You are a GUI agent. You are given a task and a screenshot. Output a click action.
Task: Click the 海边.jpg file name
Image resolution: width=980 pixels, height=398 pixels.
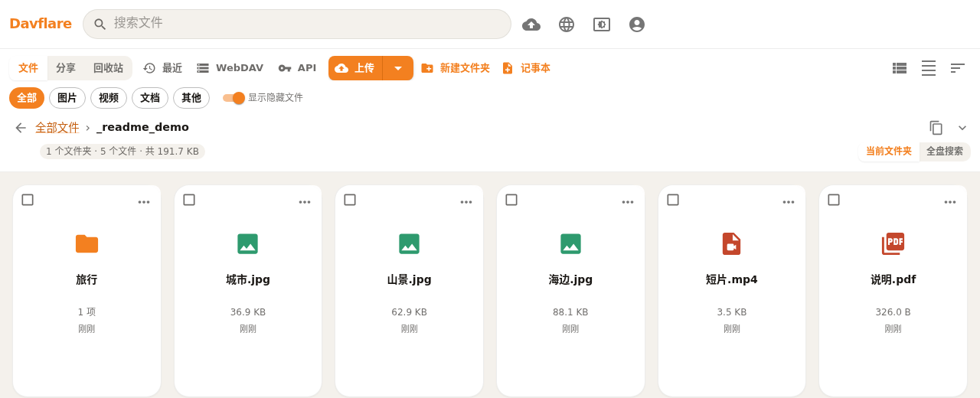570,279
